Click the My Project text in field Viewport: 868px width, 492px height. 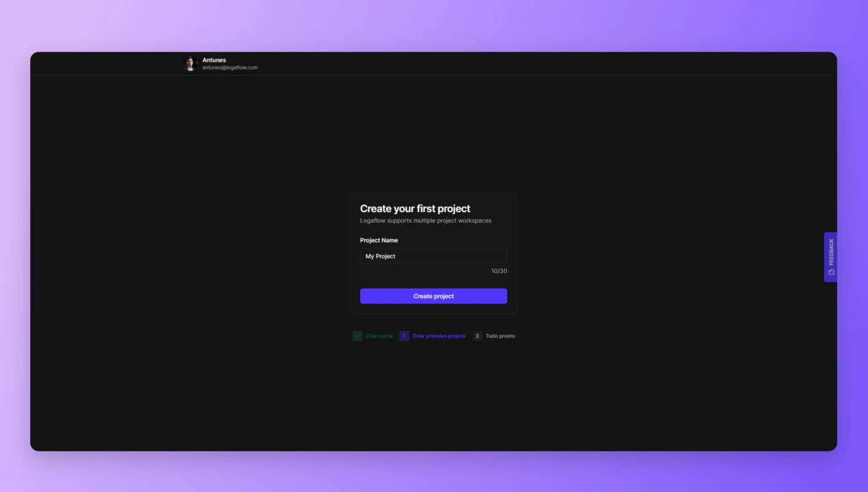[x=381, y=256]
